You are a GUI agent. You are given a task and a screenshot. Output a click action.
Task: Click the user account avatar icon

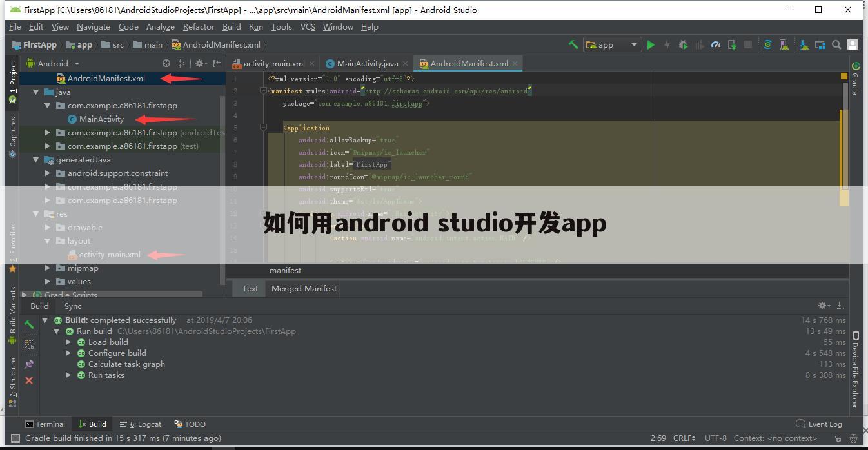(853, 44)
